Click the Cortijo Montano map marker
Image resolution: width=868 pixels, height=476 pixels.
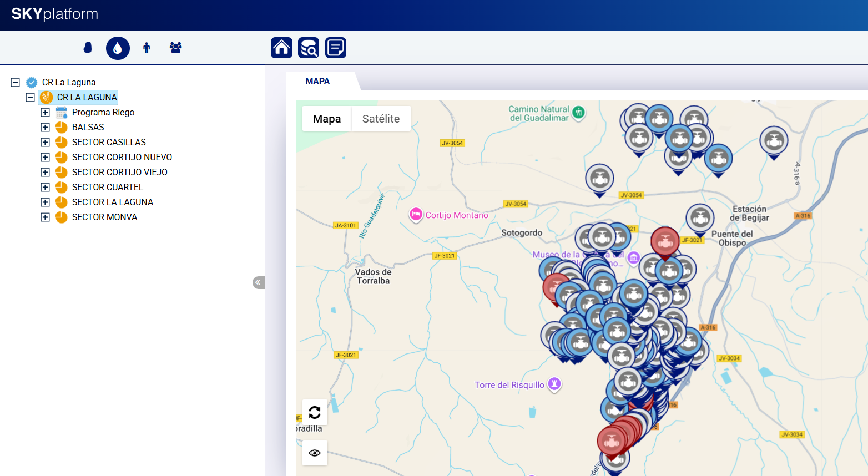tap(416, 215)
